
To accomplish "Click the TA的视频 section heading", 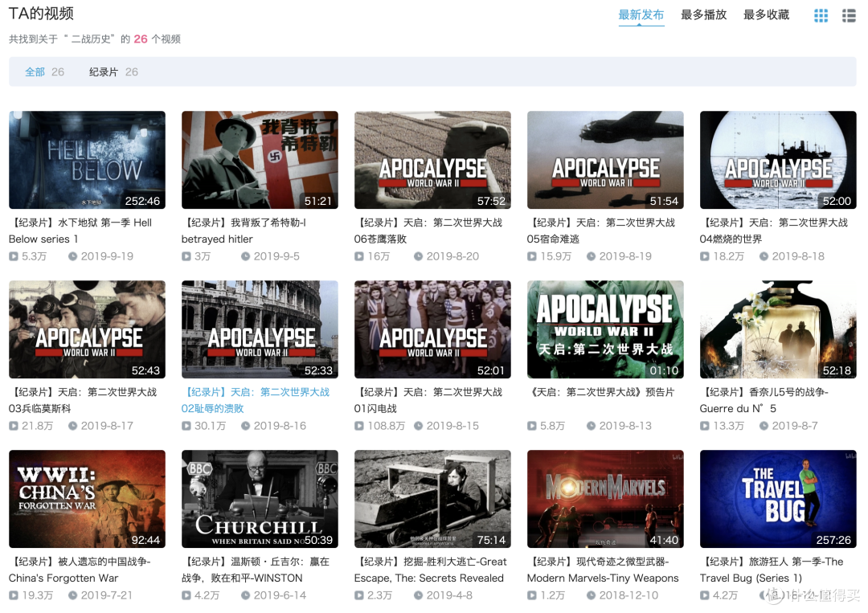I will [x=42, y=14].
